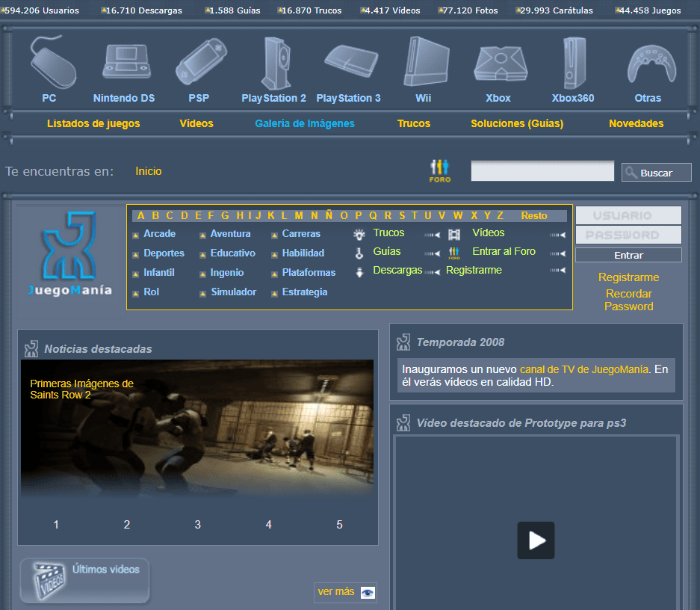
Task: Select the Nintendo DS console icon
Action: coord(126,63)
